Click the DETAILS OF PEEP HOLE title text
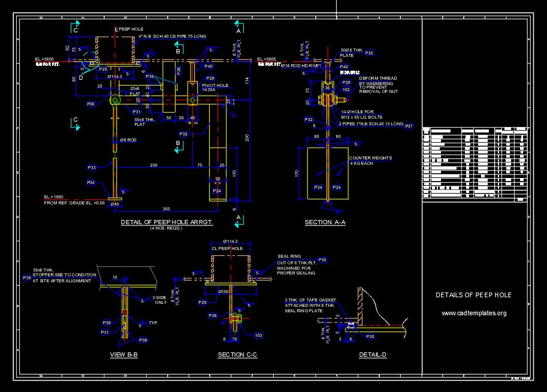 [x=473, y=295]
